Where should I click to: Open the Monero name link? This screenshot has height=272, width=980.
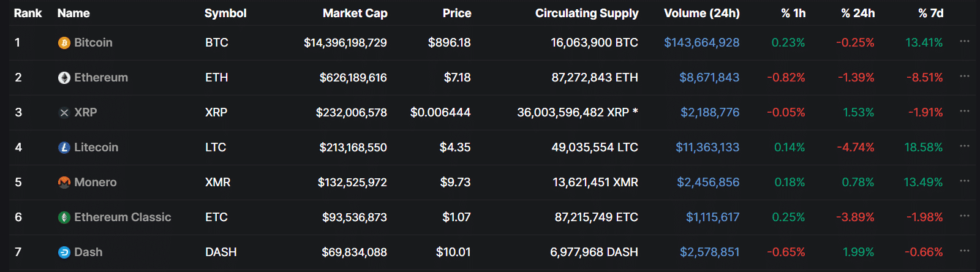tap(95, 183)
